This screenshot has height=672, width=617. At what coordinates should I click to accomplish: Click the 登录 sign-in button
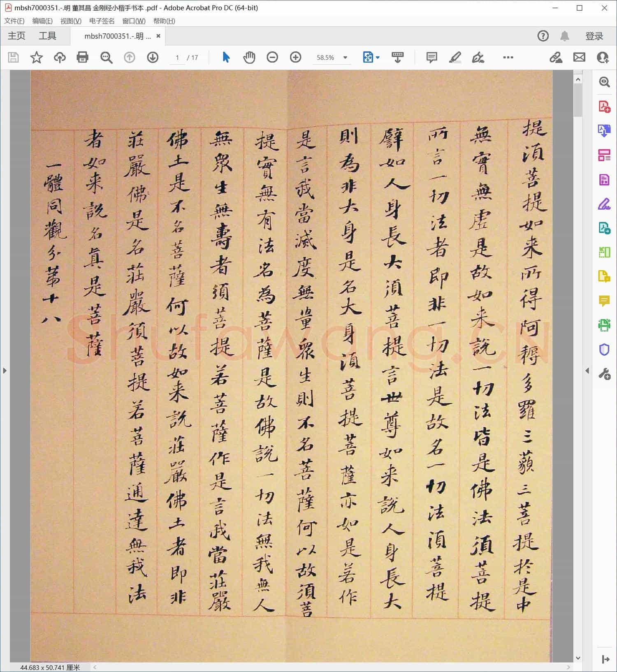click(594, 36)
